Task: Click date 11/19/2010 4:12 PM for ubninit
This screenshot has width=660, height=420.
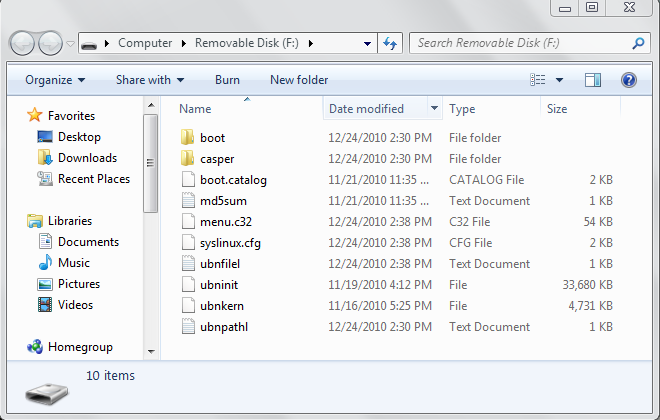Action: pos(380,285)
